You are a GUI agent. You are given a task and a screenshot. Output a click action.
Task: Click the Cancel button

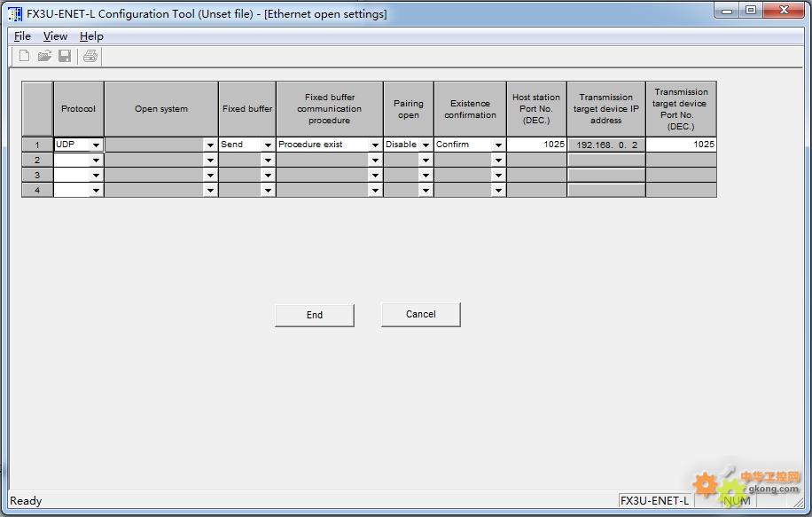point(420,315)
